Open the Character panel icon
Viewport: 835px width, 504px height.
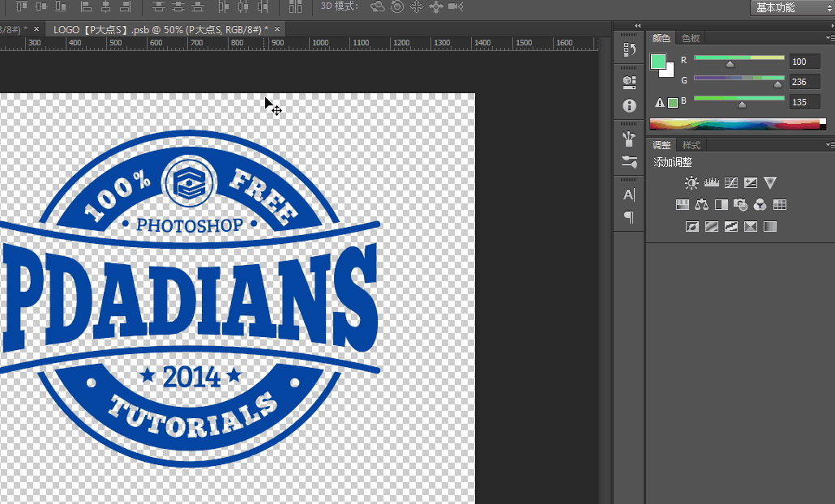(629, 194)
